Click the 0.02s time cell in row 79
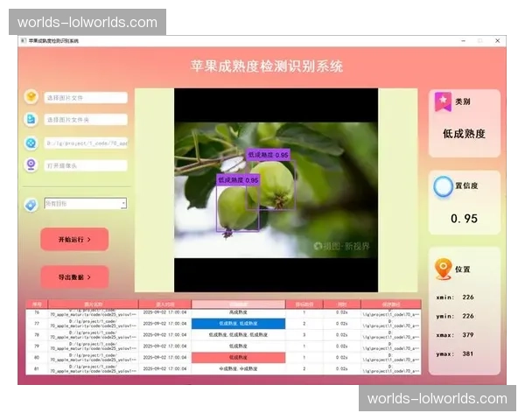 (342, 346)
